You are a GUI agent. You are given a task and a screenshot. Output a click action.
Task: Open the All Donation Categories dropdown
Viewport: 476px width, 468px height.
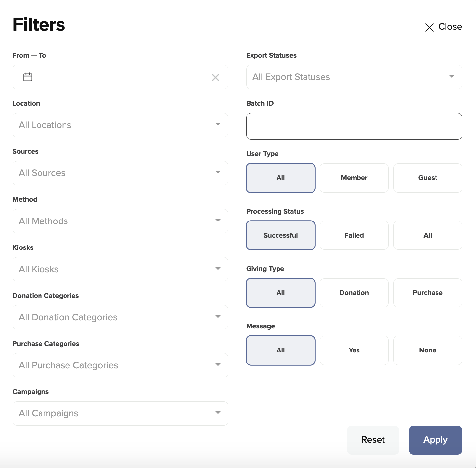[x=120, y=317]
